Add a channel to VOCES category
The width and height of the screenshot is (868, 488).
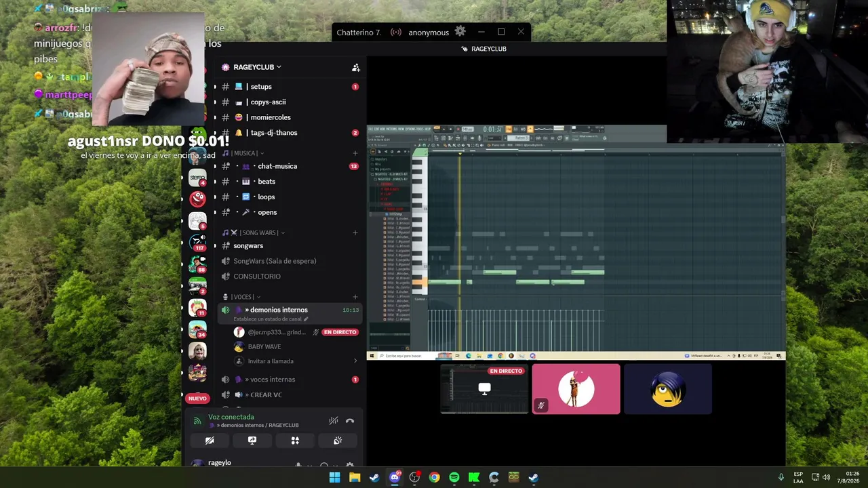coord(355,297)
